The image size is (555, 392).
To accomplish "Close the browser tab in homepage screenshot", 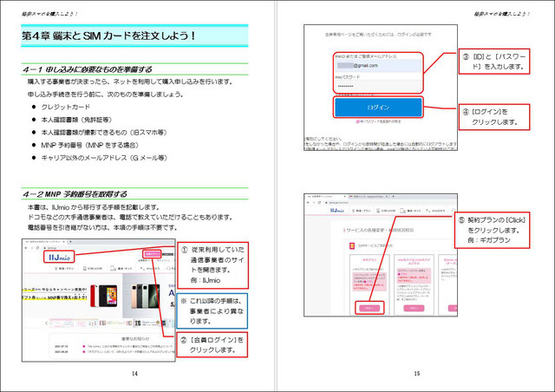I will (64, 241).
